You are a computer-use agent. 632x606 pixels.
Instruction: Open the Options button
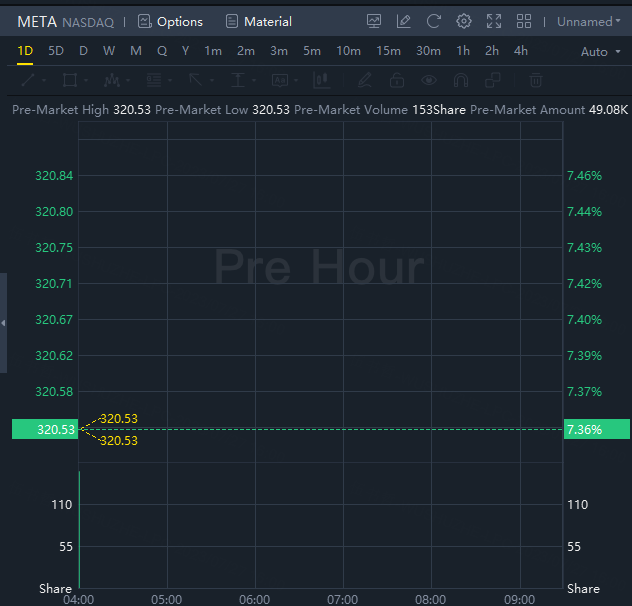tap(170, 21)
